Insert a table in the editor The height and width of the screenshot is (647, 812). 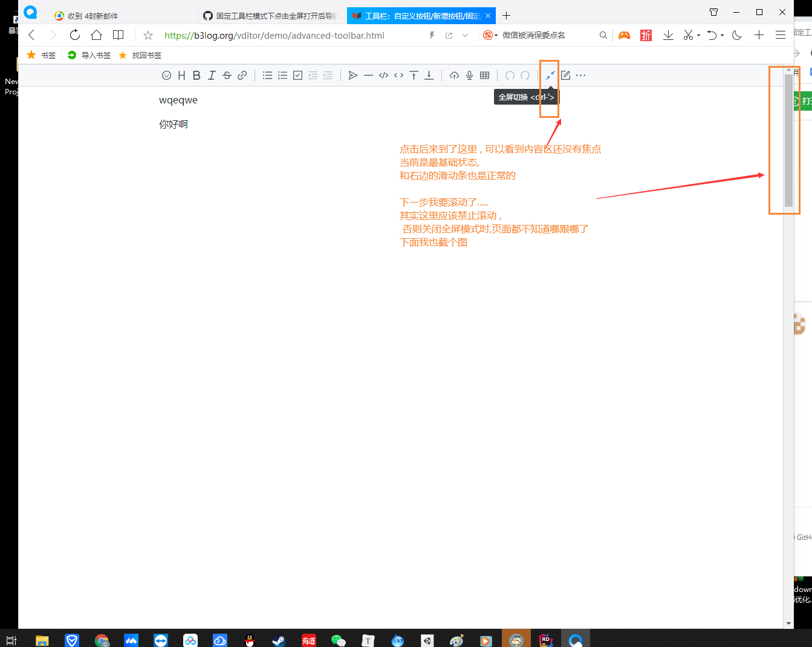484,75
